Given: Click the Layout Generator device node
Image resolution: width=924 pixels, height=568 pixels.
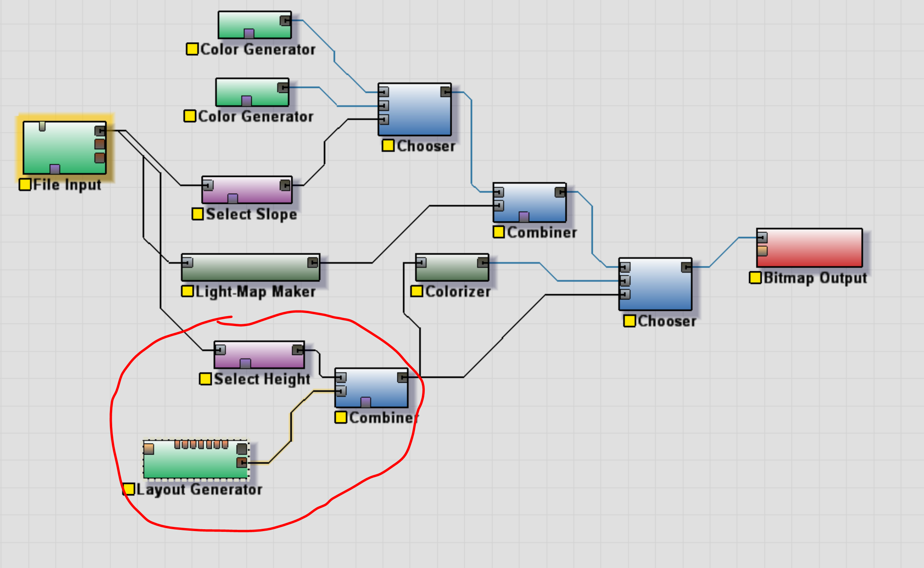Looking at the screenshot, I should 194,462.
